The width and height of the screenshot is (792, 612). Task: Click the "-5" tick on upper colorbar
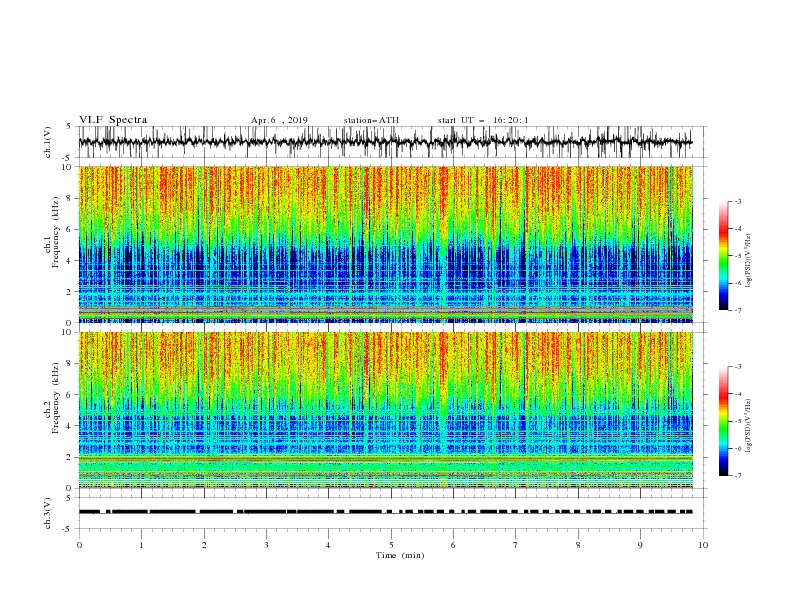pyautogui.click(x=738, y=256)
